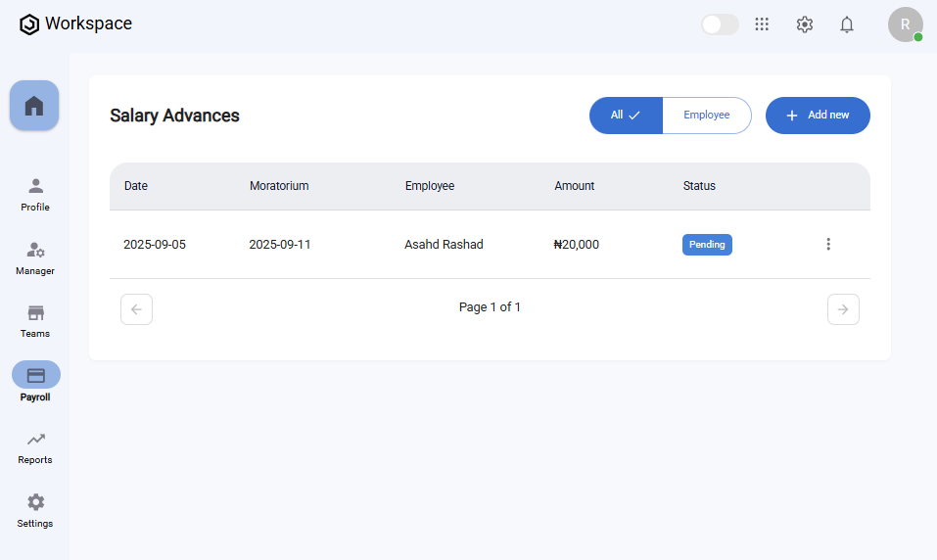Open the apps grid menu

[762, 24]
